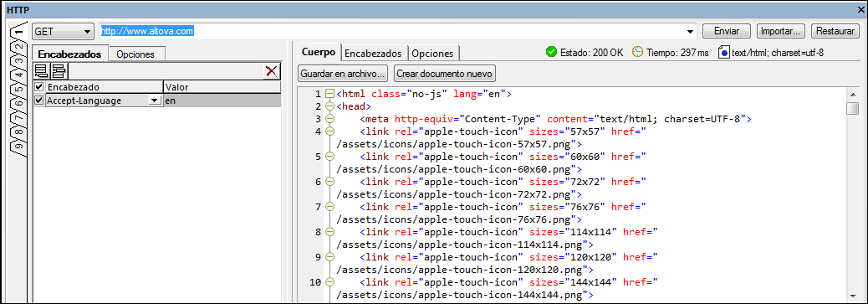Click the append header row icon
Viewport: 868px width, 304px height.
pos(42,71)
